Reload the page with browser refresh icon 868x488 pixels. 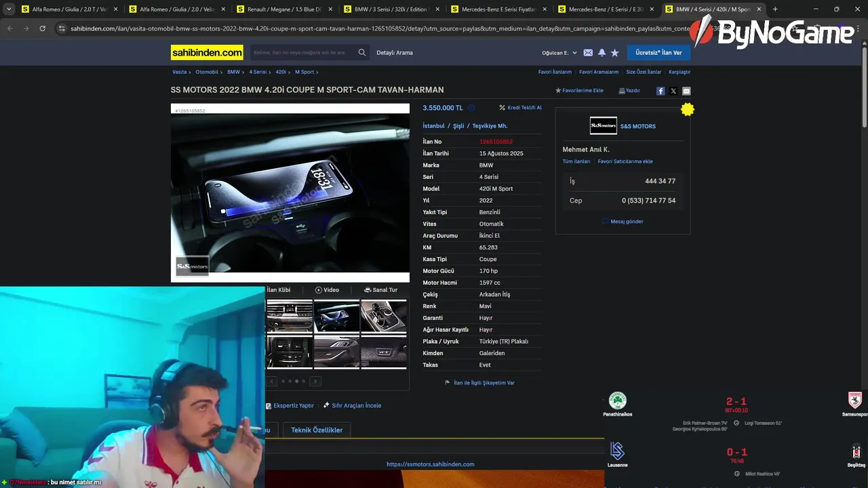pos(42,28)
